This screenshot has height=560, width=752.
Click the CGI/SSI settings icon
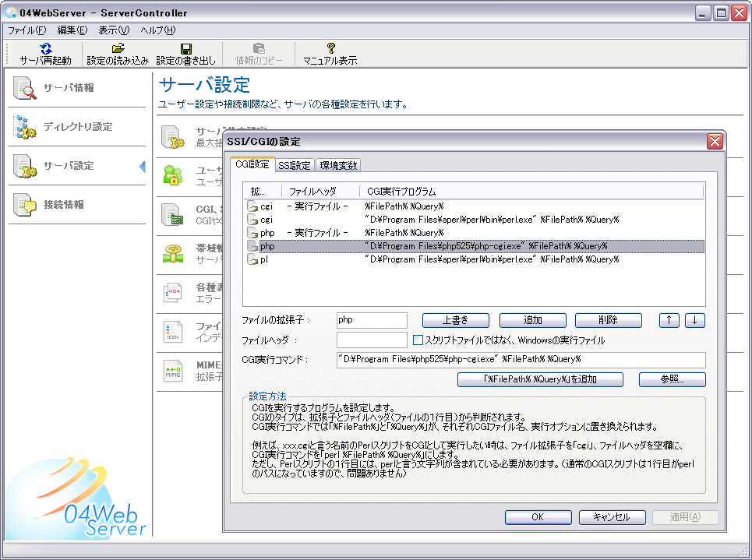(173, 214)
